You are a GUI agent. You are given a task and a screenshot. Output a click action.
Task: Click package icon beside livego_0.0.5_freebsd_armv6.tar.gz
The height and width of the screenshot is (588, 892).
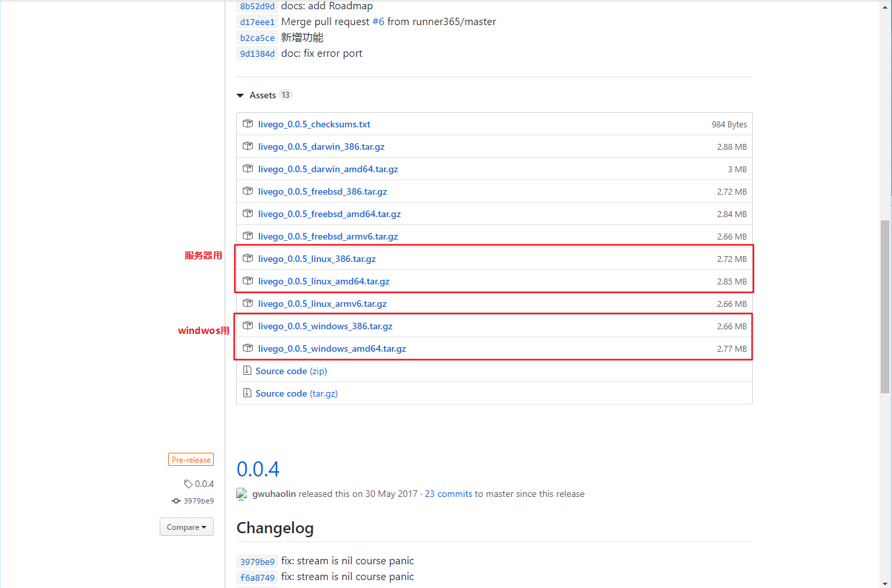tap(247, 236)
